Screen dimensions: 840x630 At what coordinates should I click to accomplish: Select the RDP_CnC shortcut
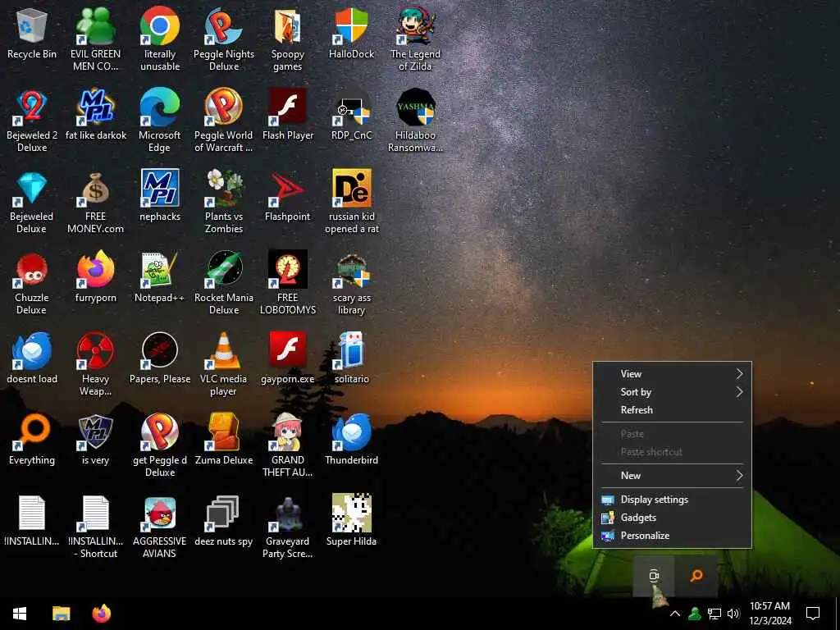pos(351,115)
